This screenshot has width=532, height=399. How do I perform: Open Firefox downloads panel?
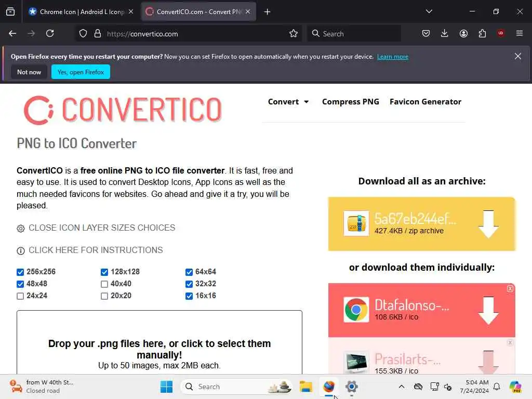click(445, 34)
